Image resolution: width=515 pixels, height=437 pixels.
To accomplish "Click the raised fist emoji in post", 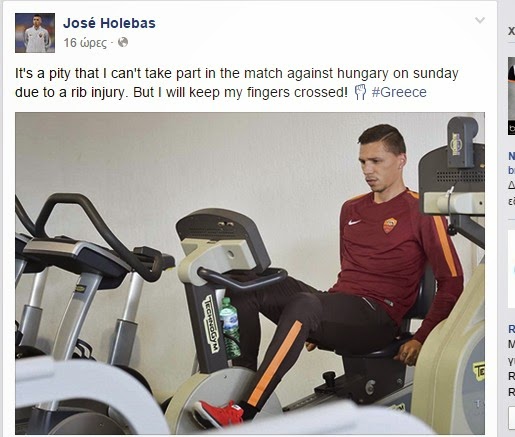I will 360,92.
